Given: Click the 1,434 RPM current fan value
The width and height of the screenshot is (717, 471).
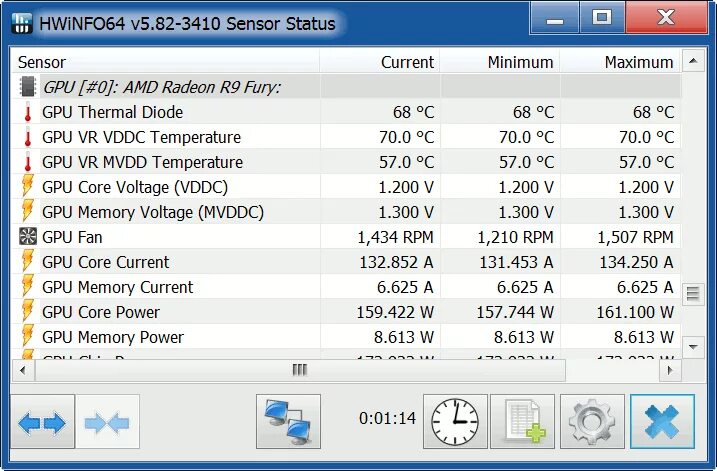Looking at the screenshot, I should click(396, 237).
